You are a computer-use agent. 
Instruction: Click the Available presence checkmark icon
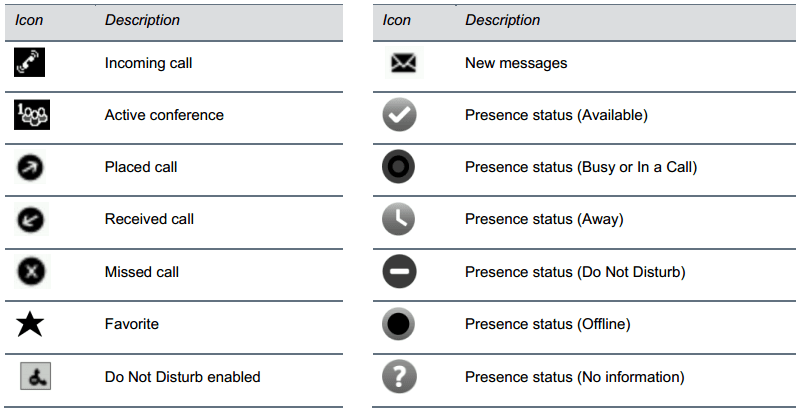click(x=399, y=115)
